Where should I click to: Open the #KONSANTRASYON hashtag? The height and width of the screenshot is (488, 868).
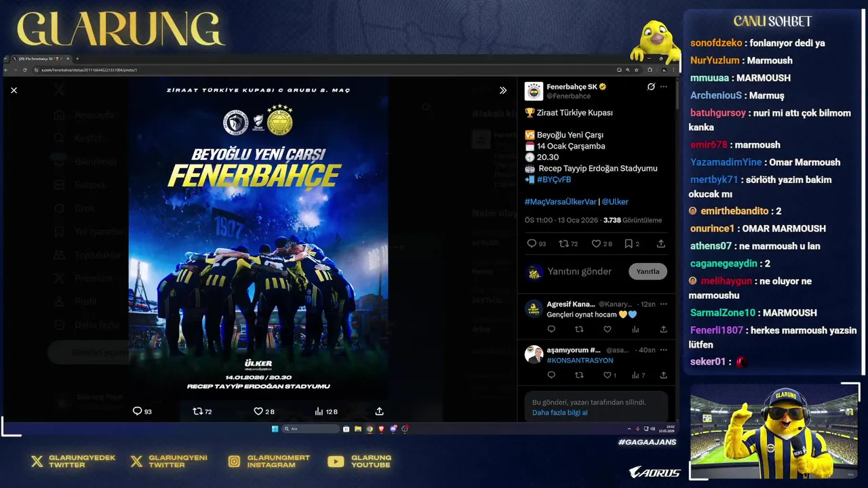coord(580,361)
